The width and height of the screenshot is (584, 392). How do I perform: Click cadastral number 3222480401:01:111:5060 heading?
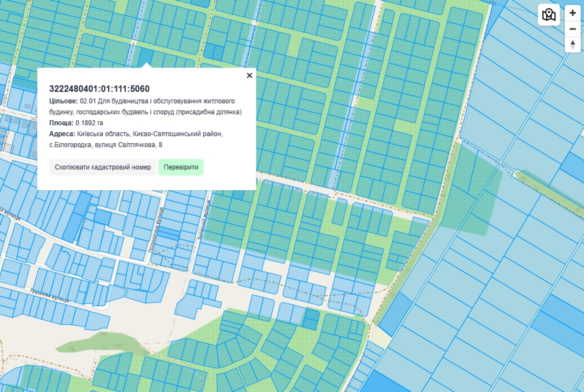99,89
